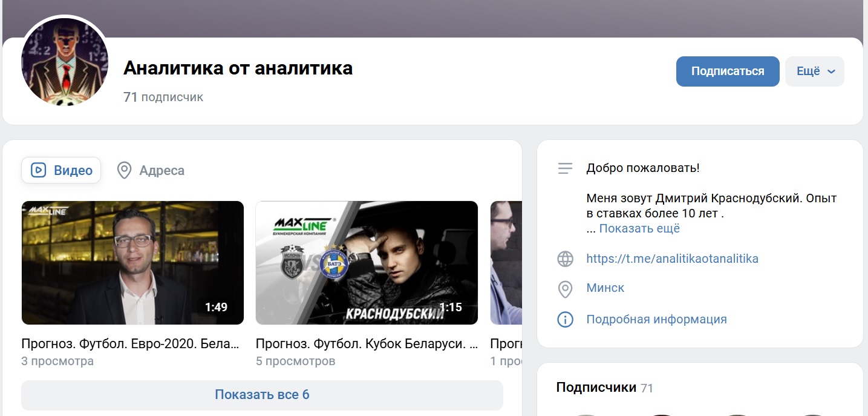Click the location pin icon next to Минск

pos(565,289)
